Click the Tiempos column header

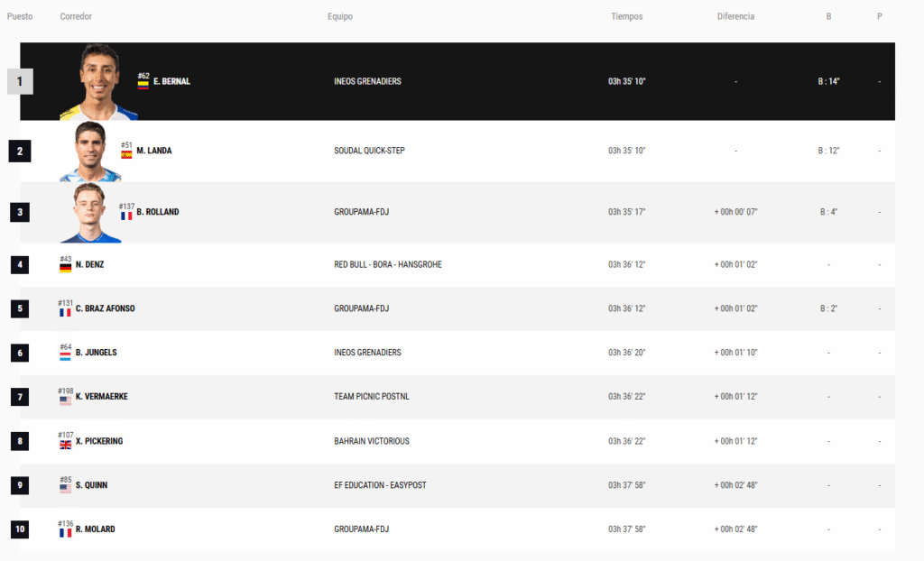pyautogui.click(x=626, y=17)
